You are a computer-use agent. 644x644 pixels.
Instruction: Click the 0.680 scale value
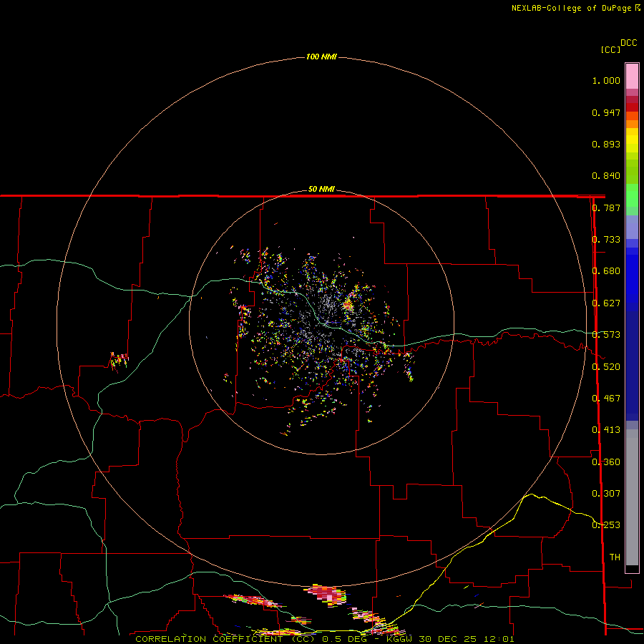coord(606,271)
